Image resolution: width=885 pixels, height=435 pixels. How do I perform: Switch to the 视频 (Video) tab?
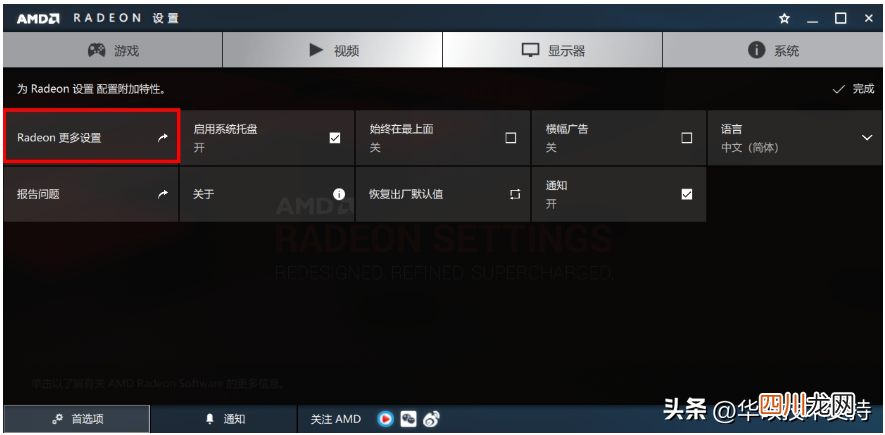pyautogui.click(x=332, y=50)
